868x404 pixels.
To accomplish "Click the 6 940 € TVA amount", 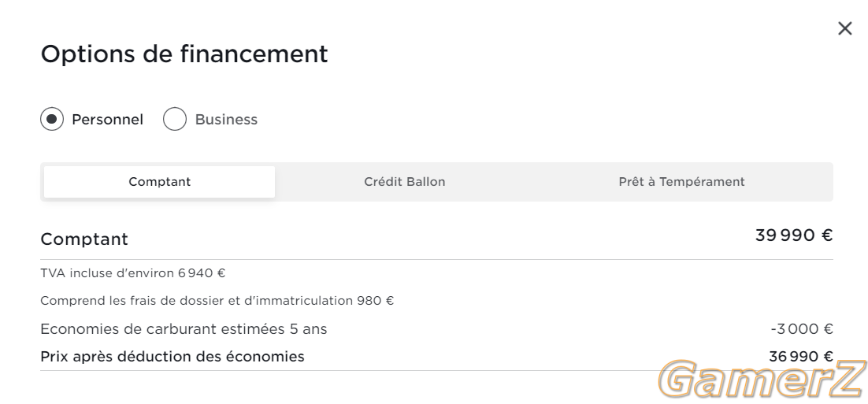I will [x=202, y=272].
